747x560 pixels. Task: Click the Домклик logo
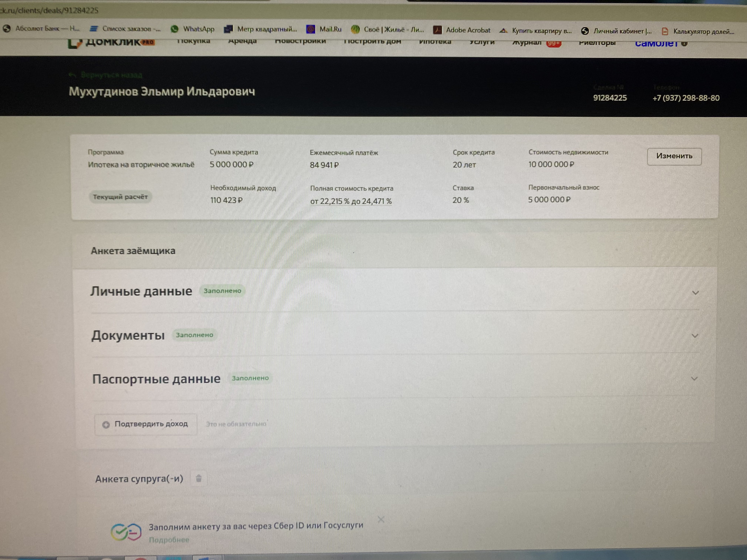pos(111,42)
